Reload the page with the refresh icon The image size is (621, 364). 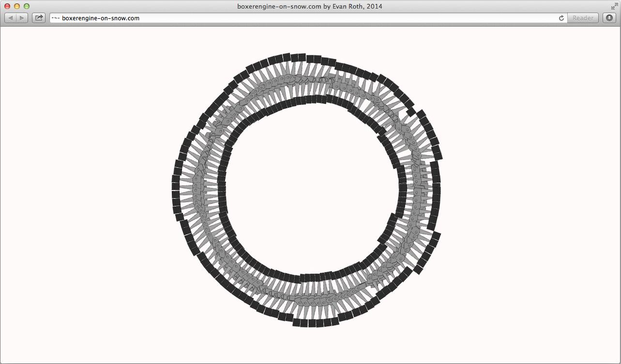pos(561,18)
